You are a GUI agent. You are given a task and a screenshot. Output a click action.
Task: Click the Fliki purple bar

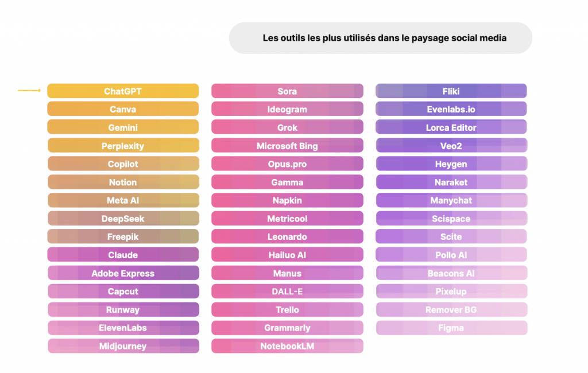point(451,91)
